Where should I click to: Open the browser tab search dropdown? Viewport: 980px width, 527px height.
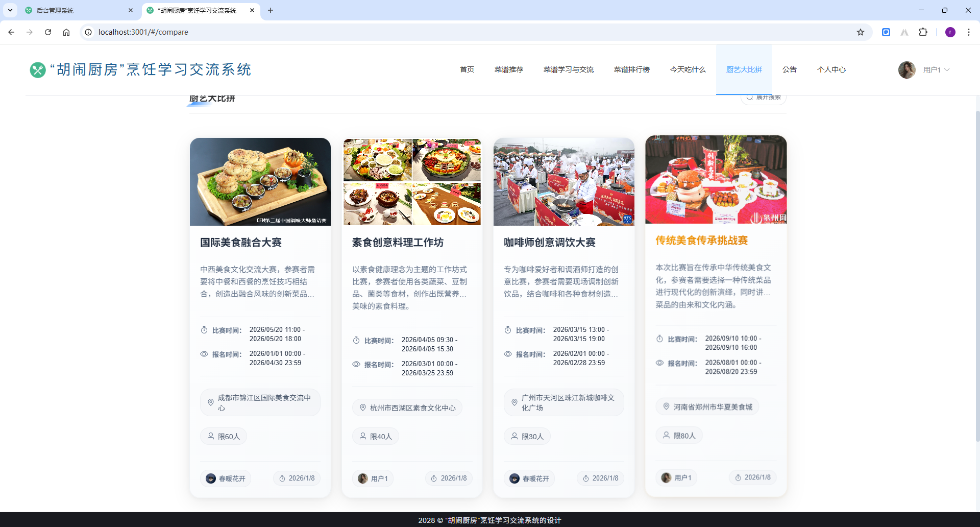point(10,10)
